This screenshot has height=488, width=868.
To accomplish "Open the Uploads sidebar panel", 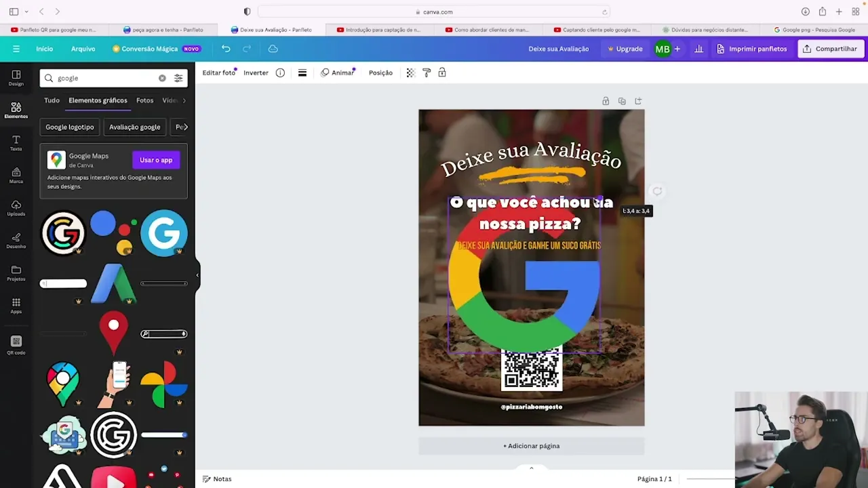I will [x=16, y=207].
